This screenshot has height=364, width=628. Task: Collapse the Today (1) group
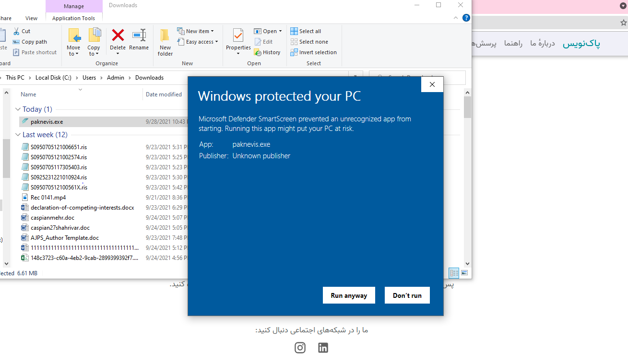point(18,109)
